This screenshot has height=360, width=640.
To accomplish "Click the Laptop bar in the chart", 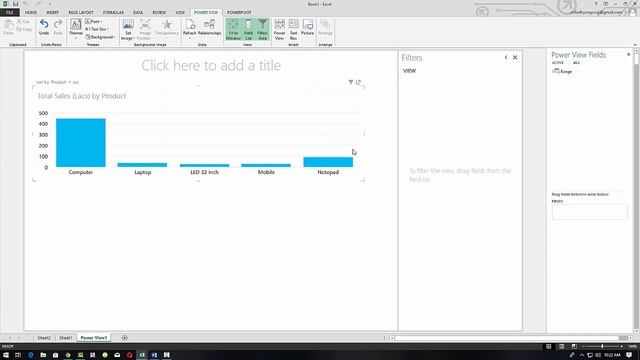I will pyautogui.click(x=142, y=165).
